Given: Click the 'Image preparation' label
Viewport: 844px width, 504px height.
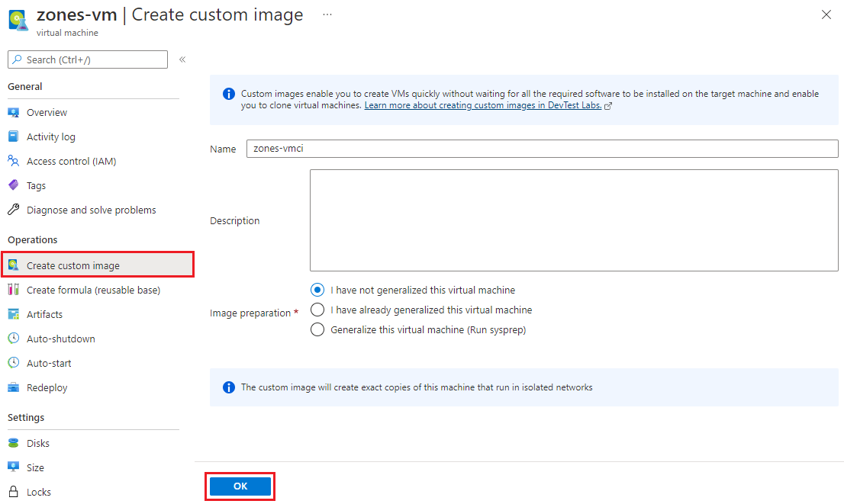Looking at the screenshot, I should pos(250,313).
